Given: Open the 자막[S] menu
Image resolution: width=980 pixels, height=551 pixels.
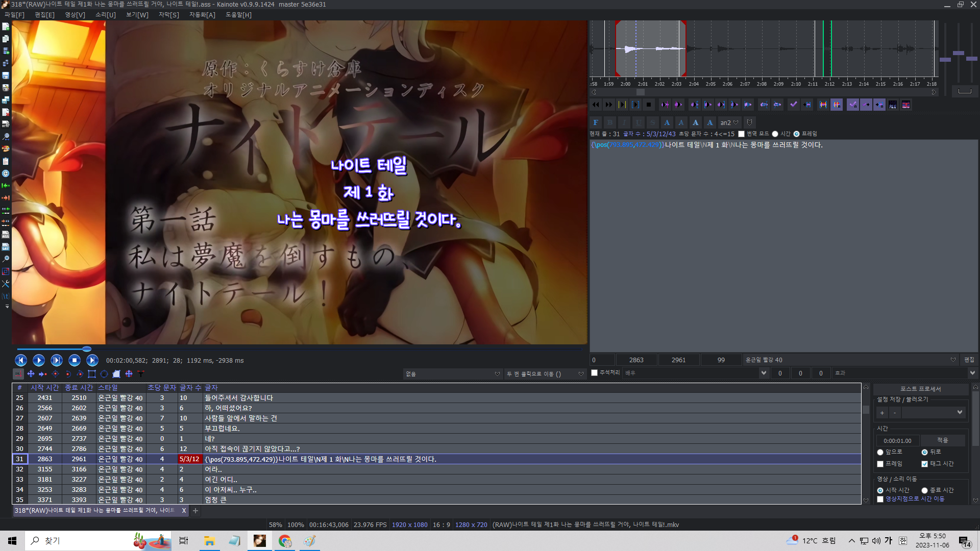Looking at the screenshot, I should pos(169,15).
